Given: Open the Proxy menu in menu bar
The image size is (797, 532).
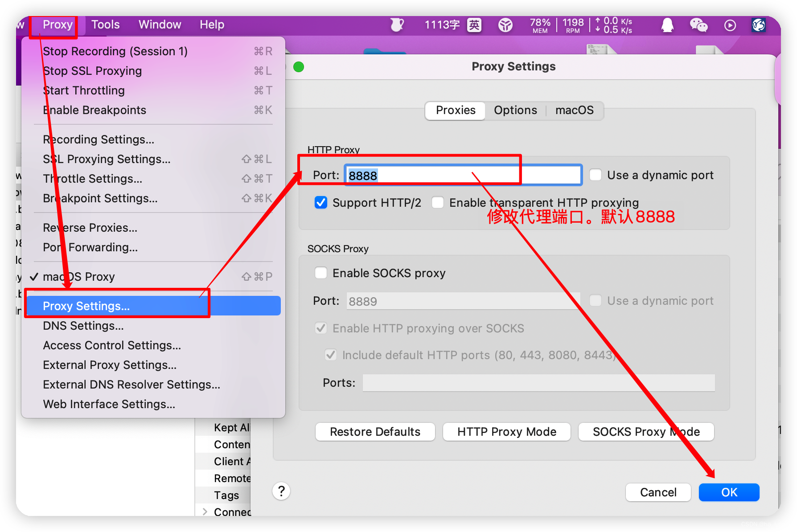Looking at the screenshot, I should [58, 25].
